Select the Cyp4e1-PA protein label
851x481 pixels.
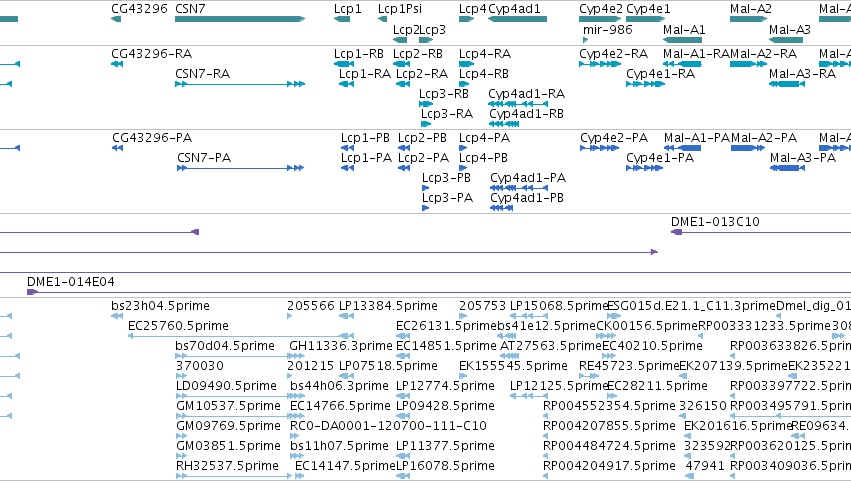click(660, 157)
